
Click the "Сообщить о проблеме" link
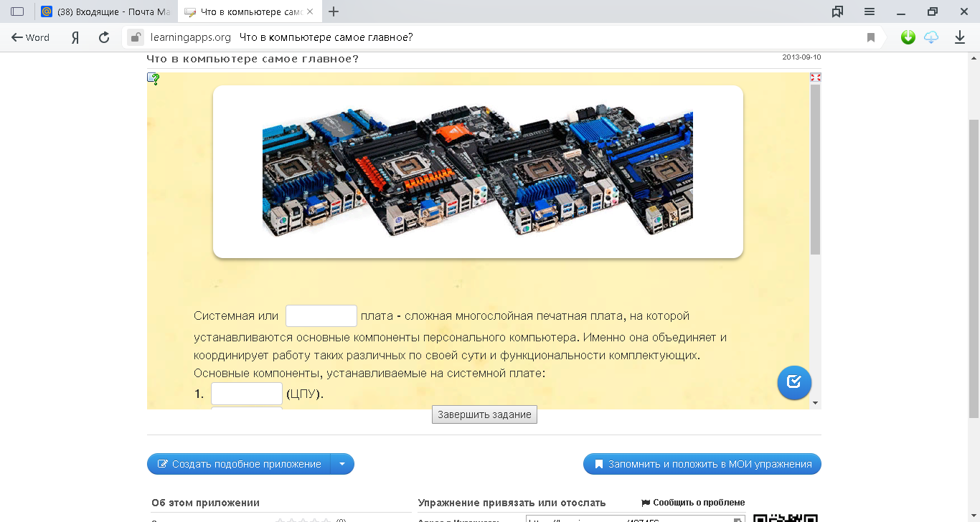693,503
